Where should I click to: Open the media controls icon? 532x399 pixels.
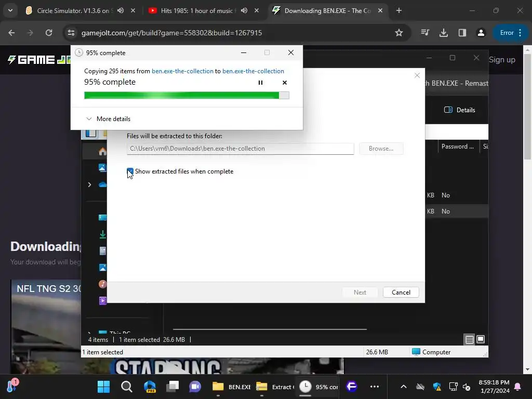click(425, 33)
